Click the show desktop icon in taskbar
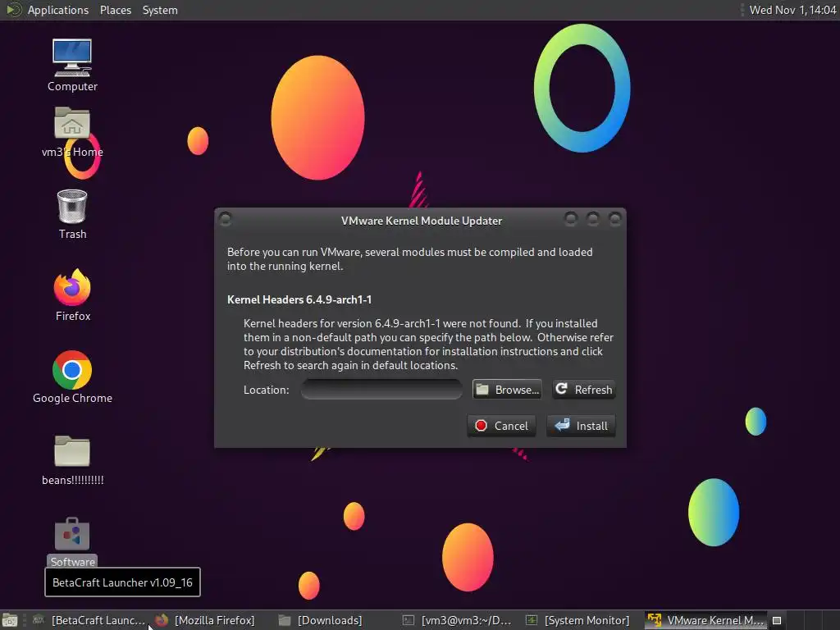The height and width of the screenshot is (630, 840). pos(10,620)
